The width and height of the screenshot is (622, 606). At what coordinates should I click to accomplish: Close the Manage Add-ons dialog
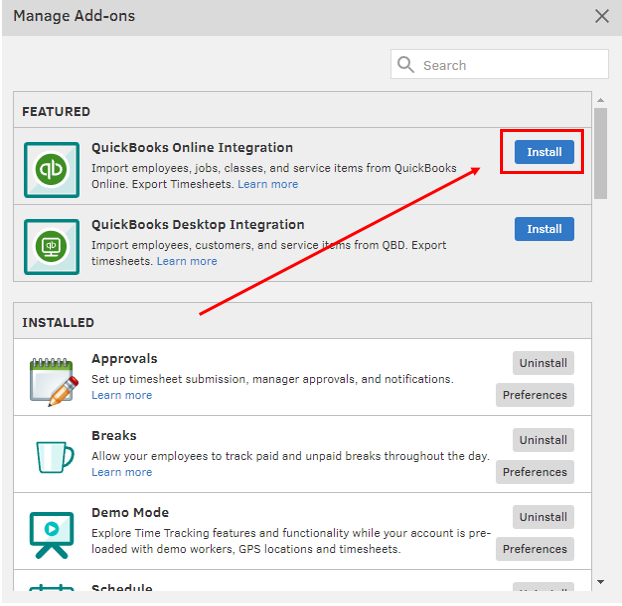point(602,16)
